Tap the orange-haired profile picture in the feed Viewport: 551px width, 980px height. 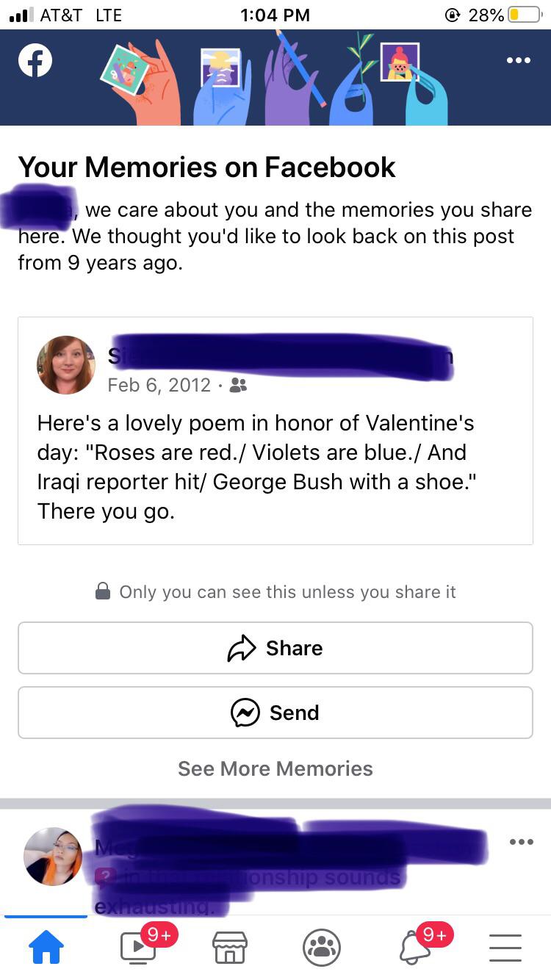(53, 857)
